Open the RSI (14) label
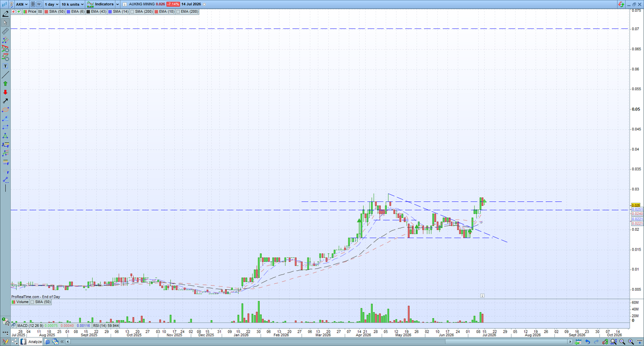The width and height of the screenshot is (644, 346). pos(100,326)
